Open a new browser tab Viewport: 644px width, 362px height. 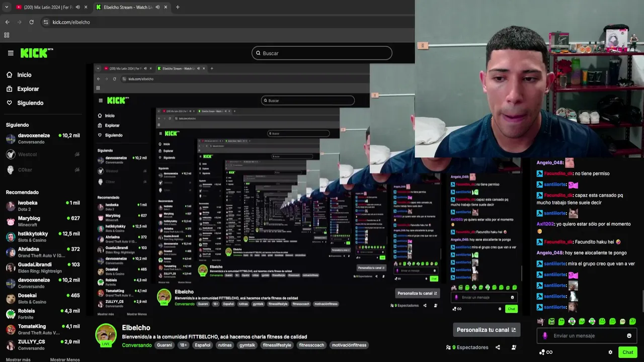(x=178, y=7)
